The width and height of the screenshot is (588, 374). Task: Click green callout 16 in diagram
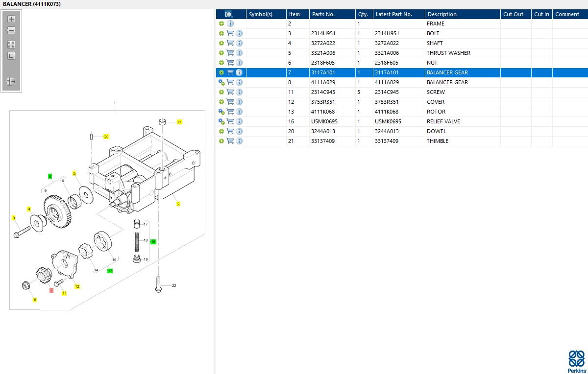(153, 242)
